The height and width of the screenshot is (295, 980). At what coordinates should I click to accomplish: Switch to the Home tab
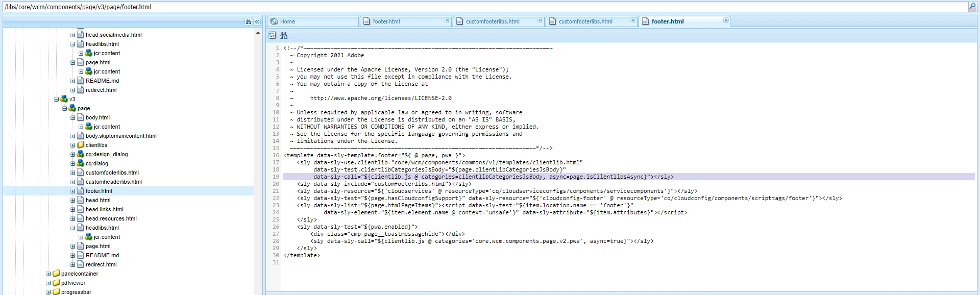point(312,21)
